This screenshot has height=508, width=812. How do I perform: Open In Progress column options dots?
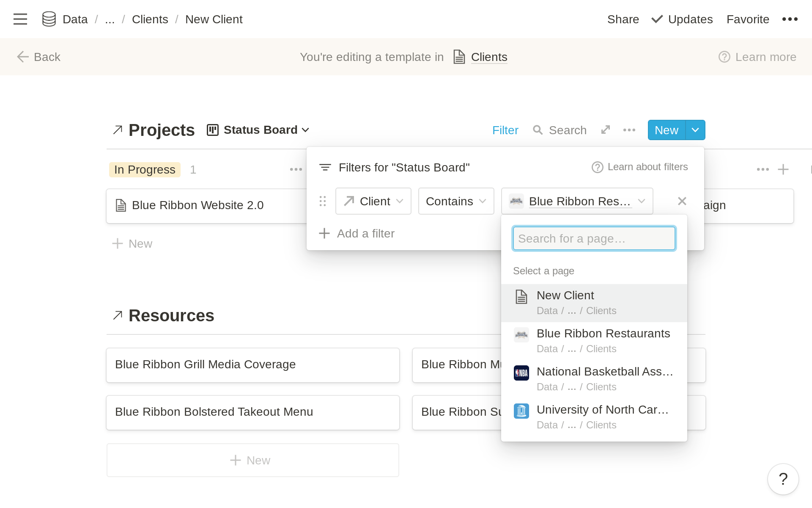[x=296, y=169]
